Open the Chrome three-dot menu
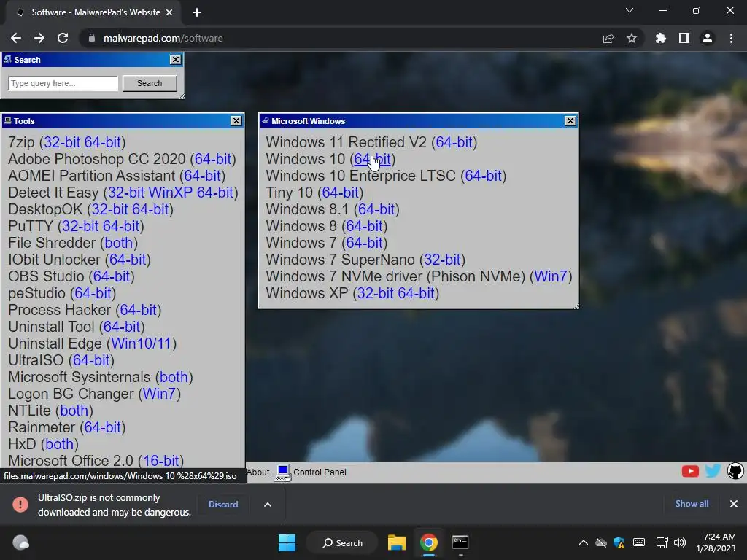The image size is (747, 560). (x=731, y=38)
